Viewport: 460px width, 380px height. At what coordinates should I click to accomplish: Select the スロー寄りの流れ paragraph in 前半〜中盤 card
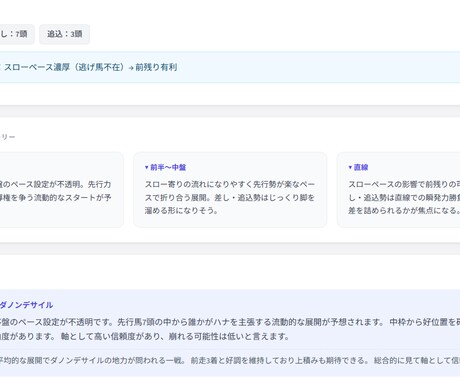point(230,197)
